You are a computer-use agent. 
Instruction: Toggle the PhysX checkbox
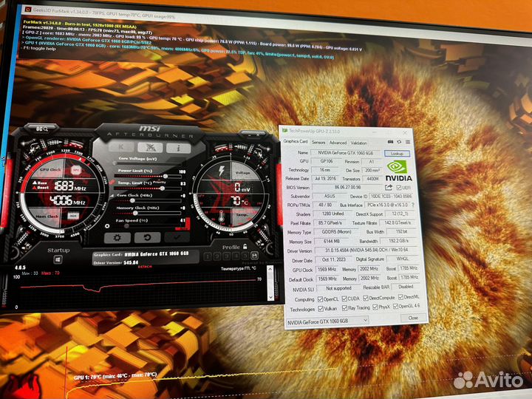pyautogui.click(x=375, y=307)
